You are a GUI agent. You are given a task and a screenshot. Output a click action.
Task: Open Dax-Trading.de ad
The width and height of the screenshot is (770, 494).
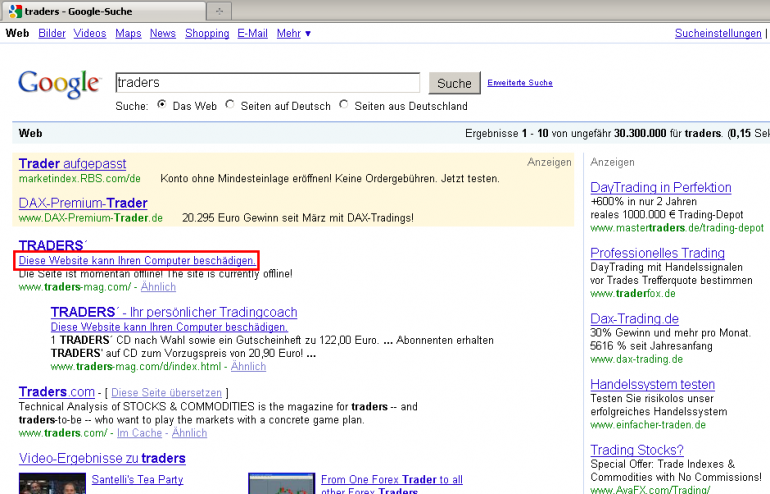[634, 319]
